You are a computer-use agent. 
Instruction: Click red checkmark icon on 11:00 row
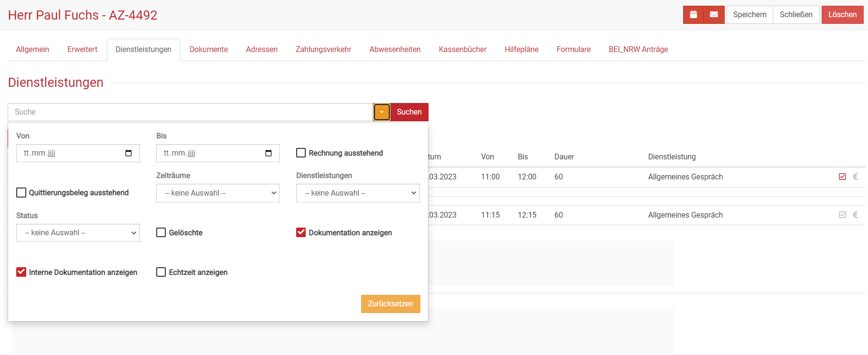tap(842, 177)
